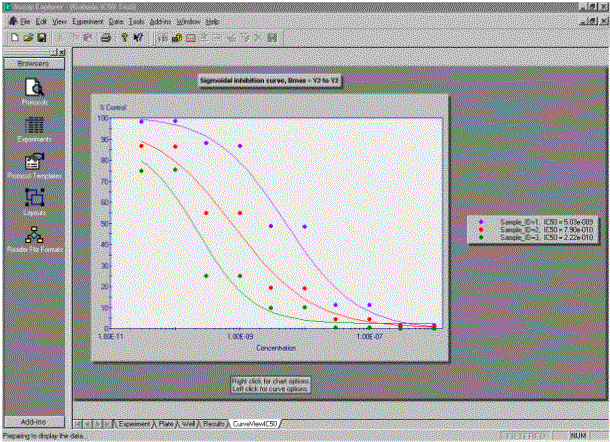Image resolution: width=610 pixels, height=442 pixels.
Task: Click the New document toolbar icon
Action: pos(13,37)
